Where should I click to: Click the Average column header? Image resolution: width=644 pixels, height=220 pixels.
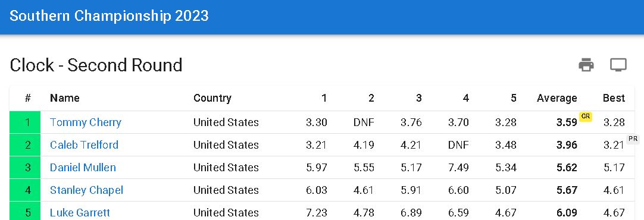pyautogui.click(x=557, y=98)
